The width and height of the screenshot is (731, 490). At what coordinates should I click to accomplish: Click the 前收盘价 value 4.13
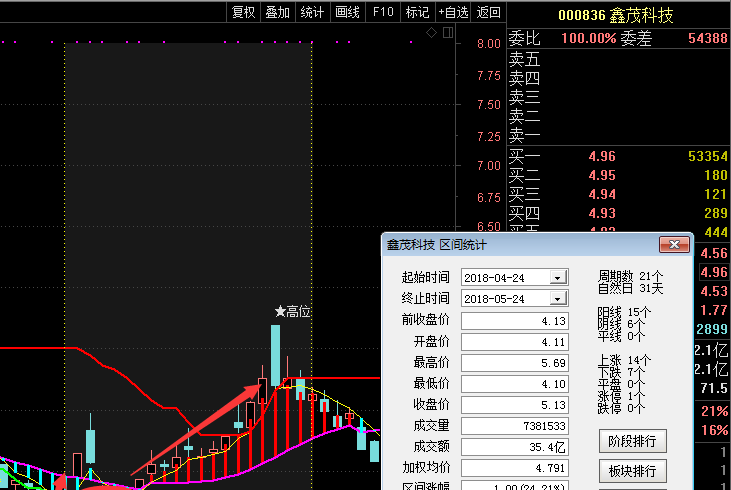tap(515, 321)
